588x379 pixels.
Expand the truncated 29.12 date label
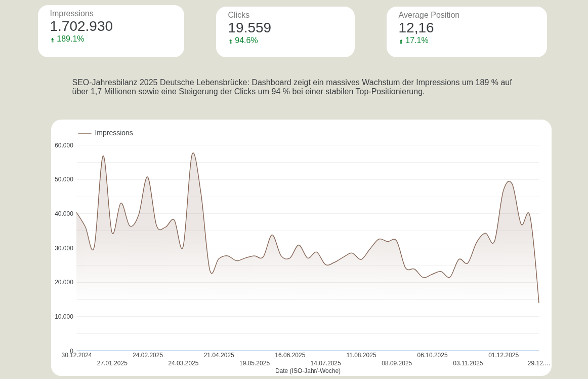pyautogui.click(x=539, y=363)
